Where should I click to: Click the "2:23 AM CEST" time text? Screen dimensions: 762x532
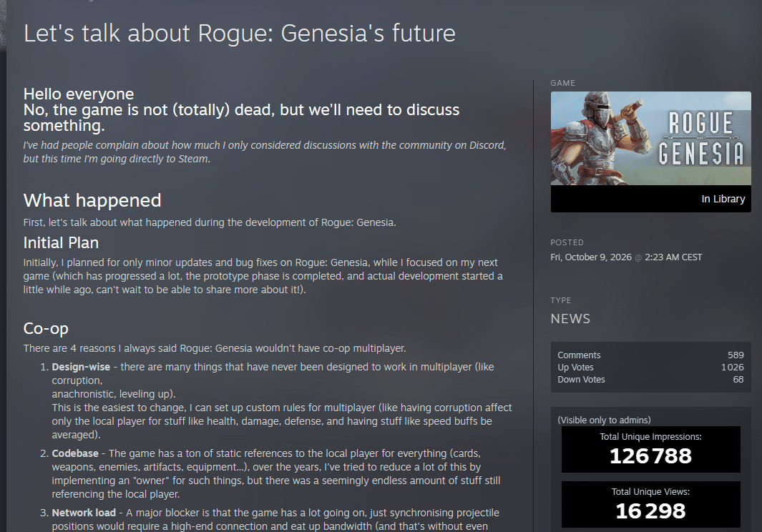coord(673,257)
